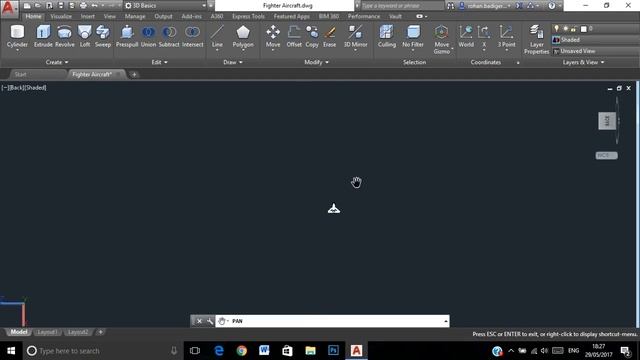Screen dimensions: 640x360
Task: Activate the 3D Mirror tool
Action: [356, 37]
